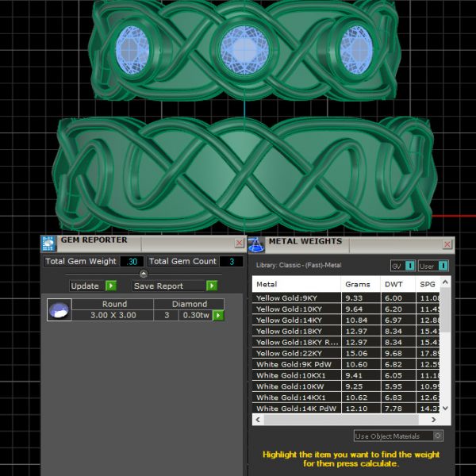Click the Save Report button

pyautogui.click(x=175, y=286)
